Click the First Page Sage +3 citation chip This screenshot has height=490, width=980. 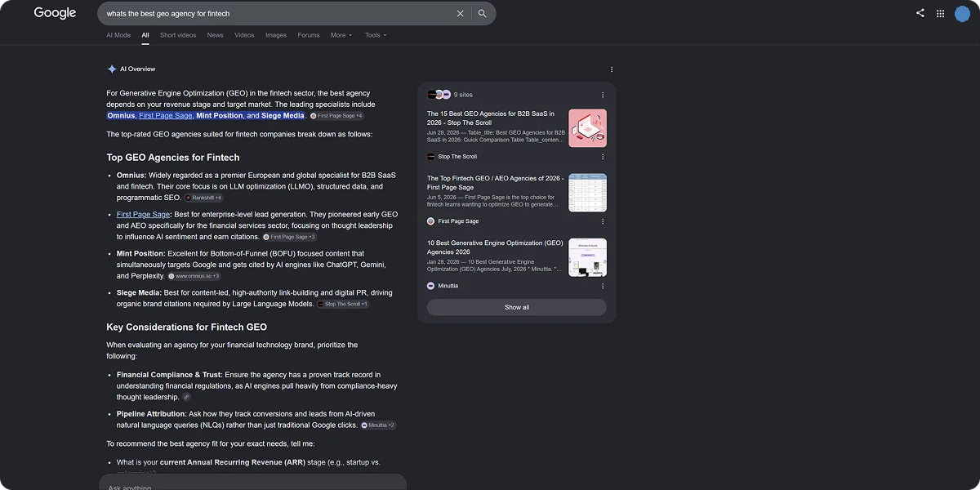[289, 237]
